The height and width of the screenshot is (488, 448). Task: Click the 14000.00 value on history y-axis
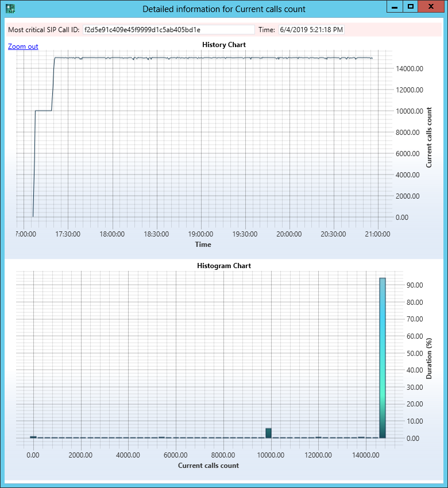(410, 69)
